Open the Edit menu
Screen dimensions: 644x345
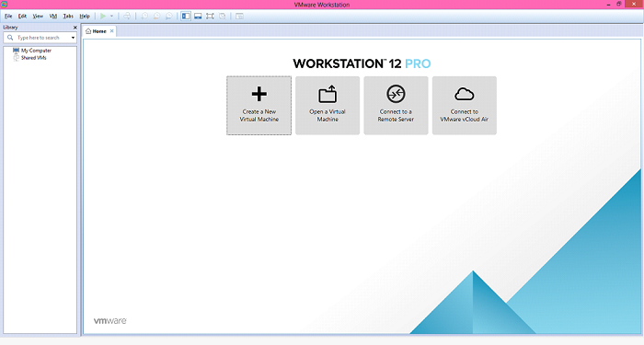[22, 16]
